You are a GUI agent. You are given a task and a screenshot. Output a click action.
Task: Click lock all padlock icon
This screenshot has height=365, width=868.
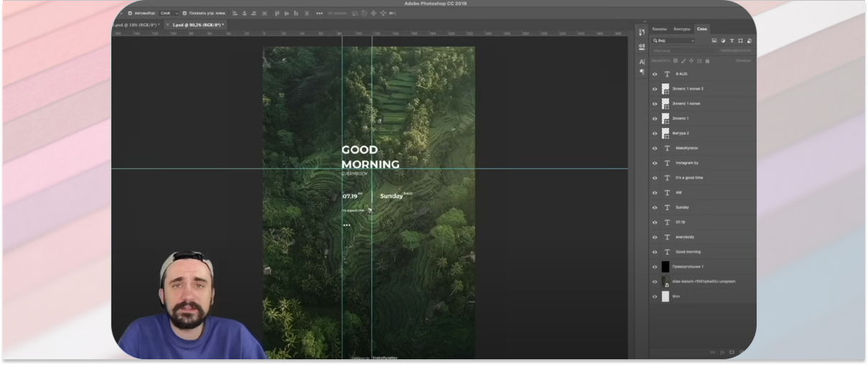click(707, 61)
